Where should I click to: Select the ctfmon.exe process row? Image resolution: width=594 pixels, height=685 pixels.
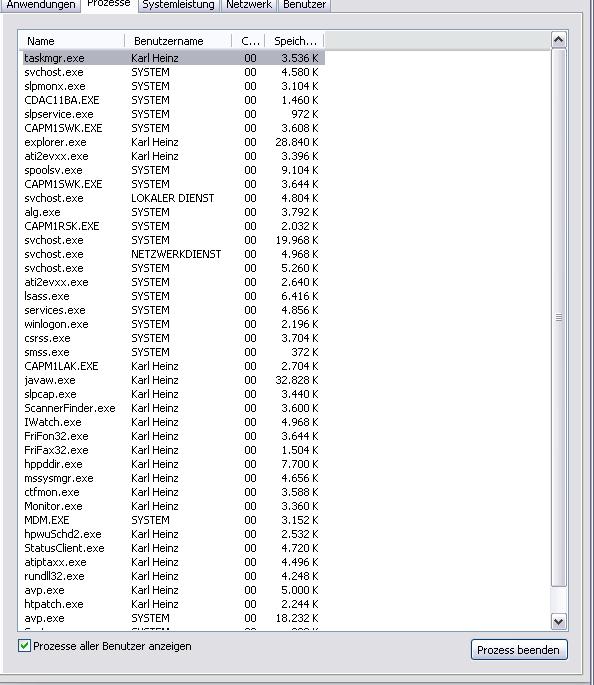pos(173,492)
